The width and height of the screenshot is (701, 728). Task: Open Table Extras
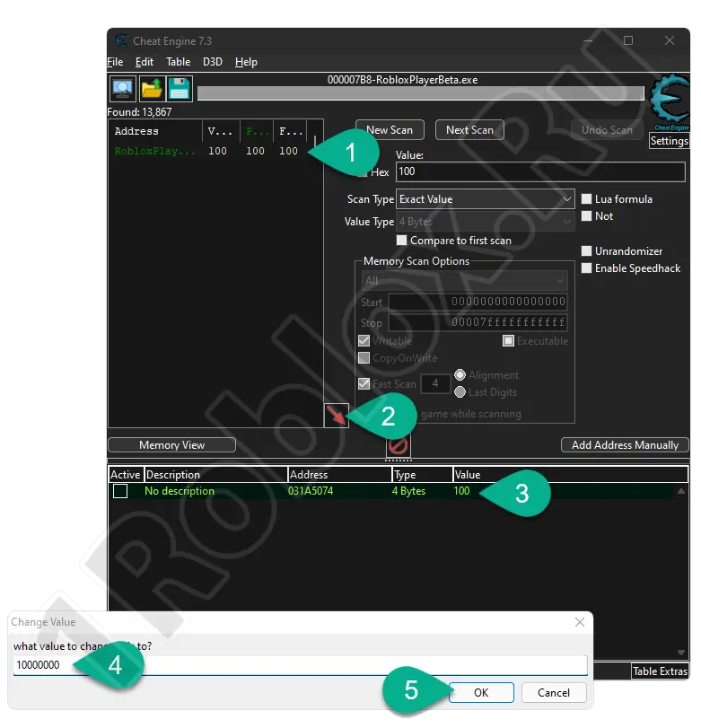click(660, 671)
